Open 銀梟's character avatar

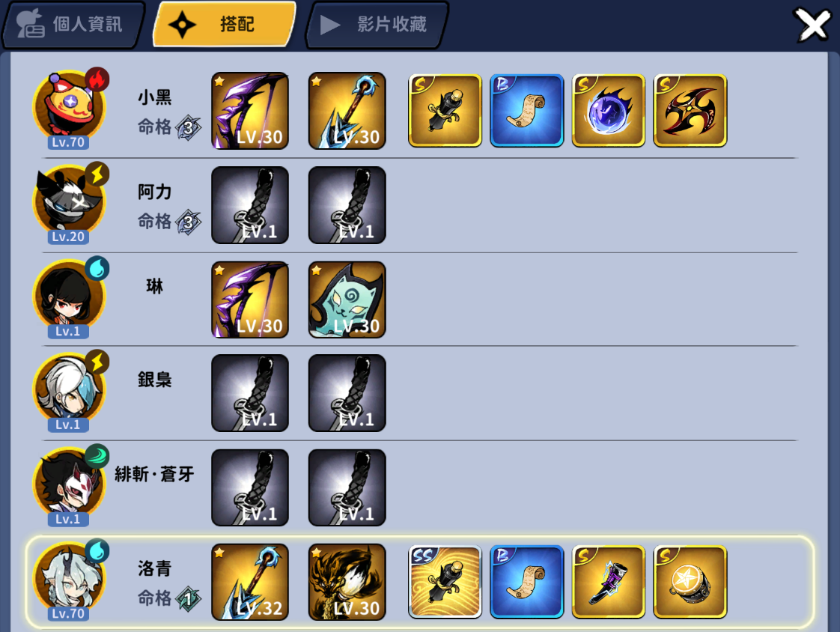click(70, 390)
